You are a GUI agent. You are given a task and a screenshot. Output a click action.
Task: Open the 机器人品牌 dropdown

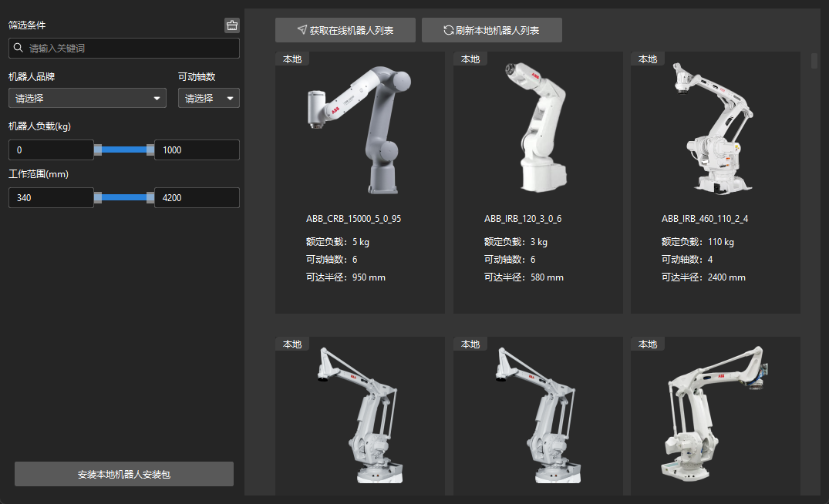click(87, 99)
